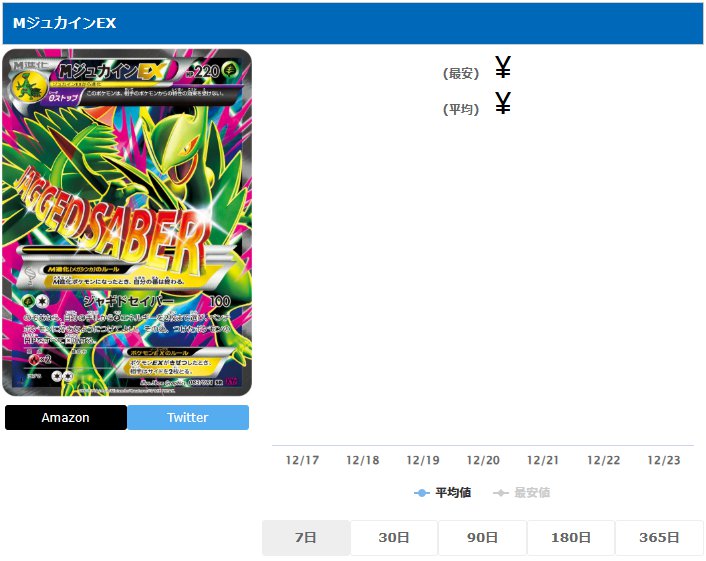Click the MジュカインEX header title
The image size is (706, 561).
point(64,23)
